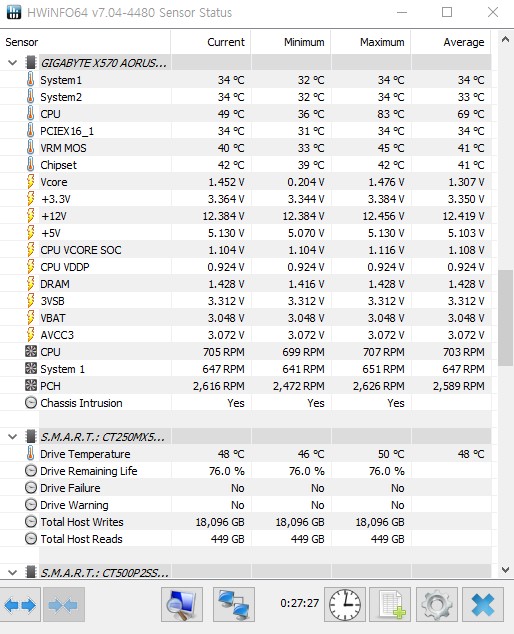Click the System1 thermometer icon
This screenshot has width=514, height=634.
point(30,80)
